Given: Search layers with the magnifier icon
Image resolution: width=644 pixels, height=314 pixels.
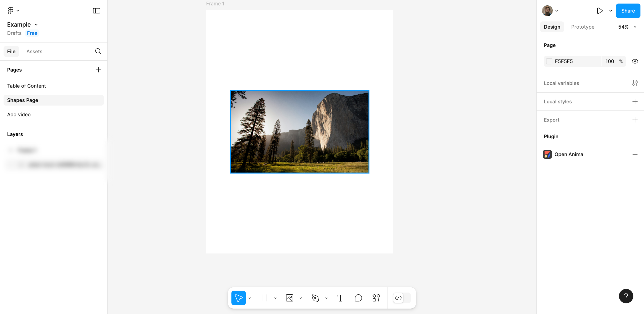Looking at the screenshot, I should coord(98,51).
